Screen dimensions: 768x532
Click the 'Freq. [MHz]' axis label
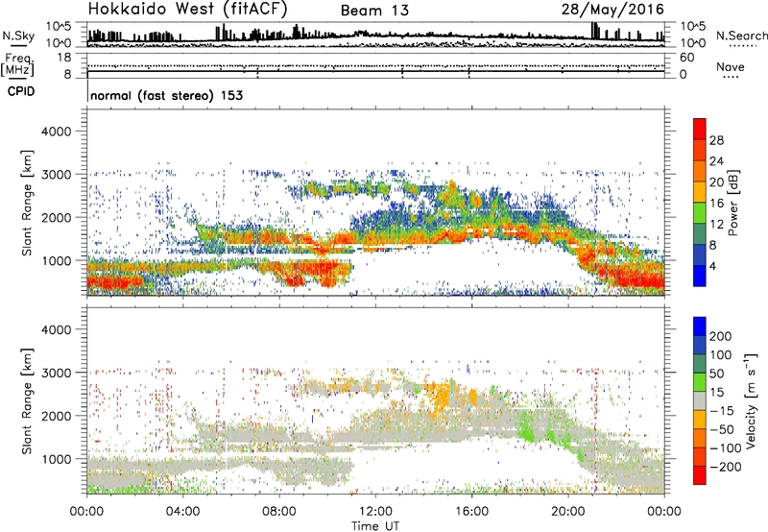pyautogui.click(x=17, y=65)
